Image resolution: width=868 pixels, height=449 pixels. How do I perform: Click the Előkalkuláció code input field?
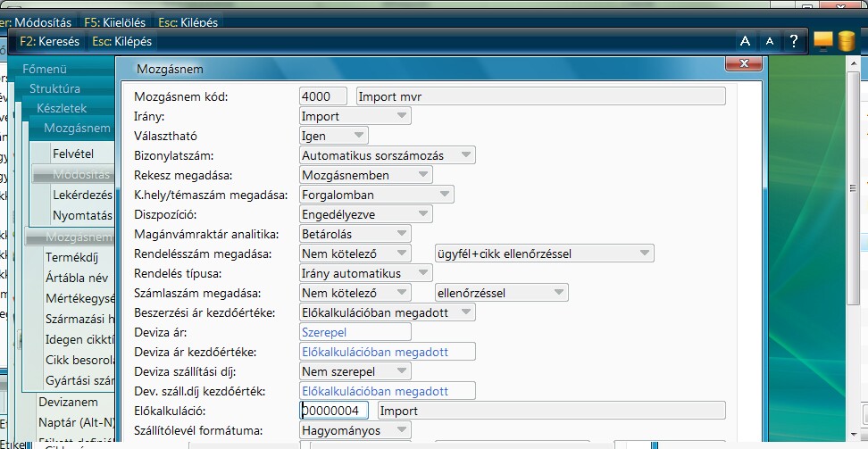tap(335, 411)
